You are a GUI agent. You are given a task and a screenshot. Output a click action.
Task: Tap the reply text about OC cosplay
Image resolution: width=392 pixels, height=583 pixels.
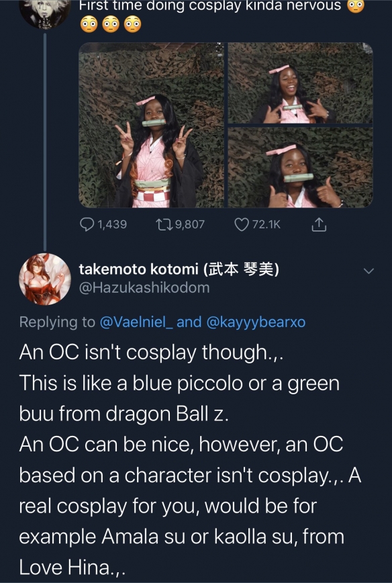[190, 459]
